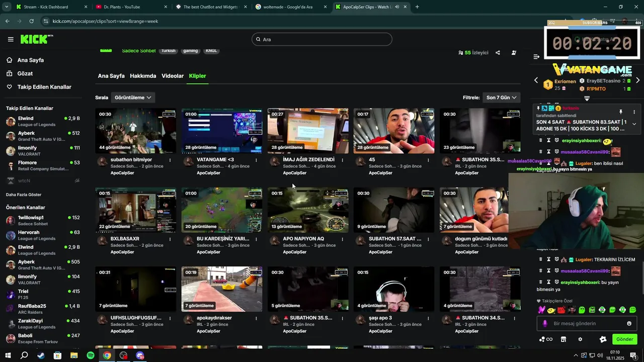
Task: Click the purple microphone icon in chat box
Action: [x=544, y=323]
